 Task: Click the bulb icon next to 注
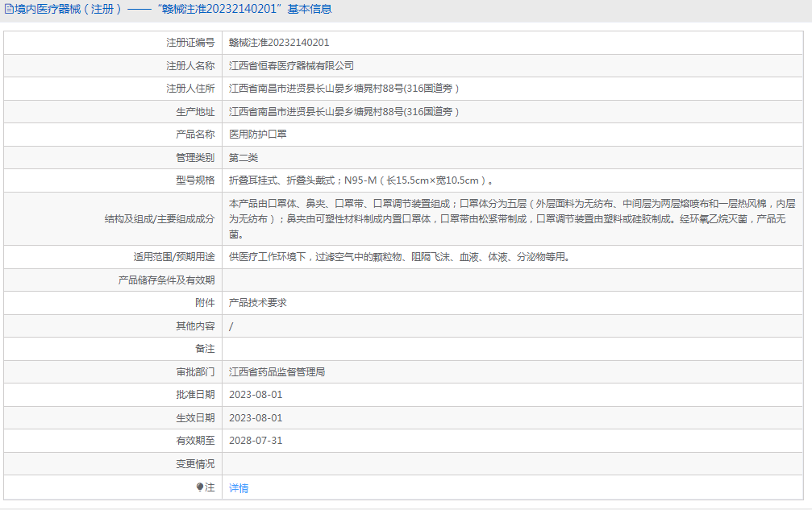point(200,487)
